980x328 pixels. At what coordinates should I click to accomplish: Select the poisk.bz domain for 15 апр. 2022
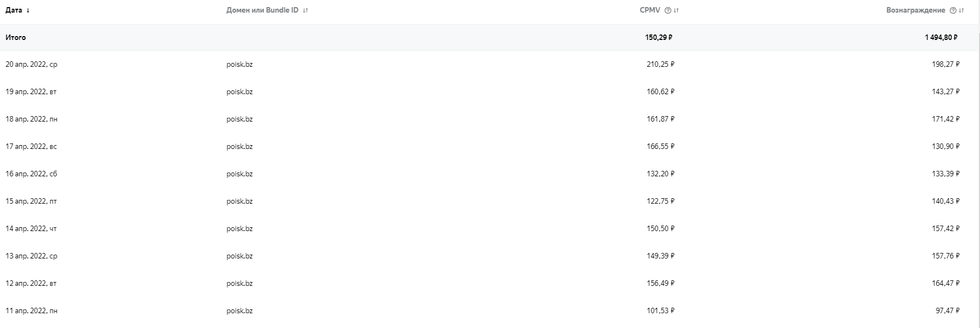[239, 202]
